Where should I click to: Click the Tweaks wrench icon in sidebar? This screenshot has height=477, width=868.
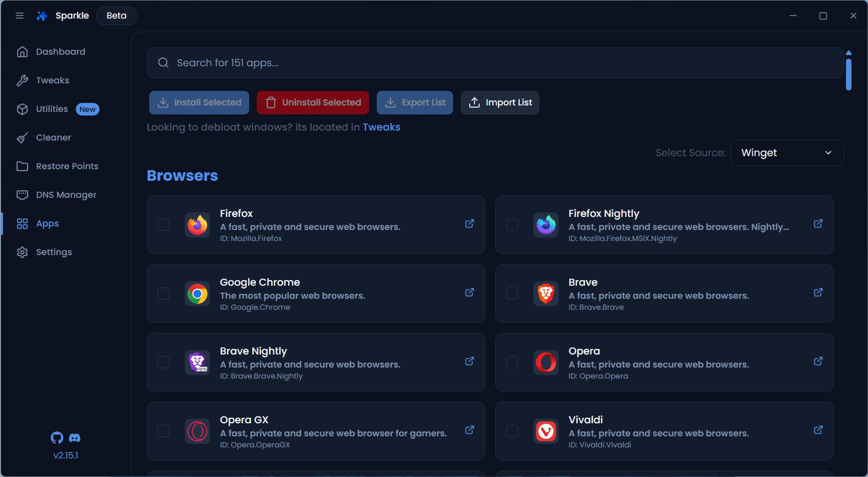pyautogui.click(x=22, y=80)
